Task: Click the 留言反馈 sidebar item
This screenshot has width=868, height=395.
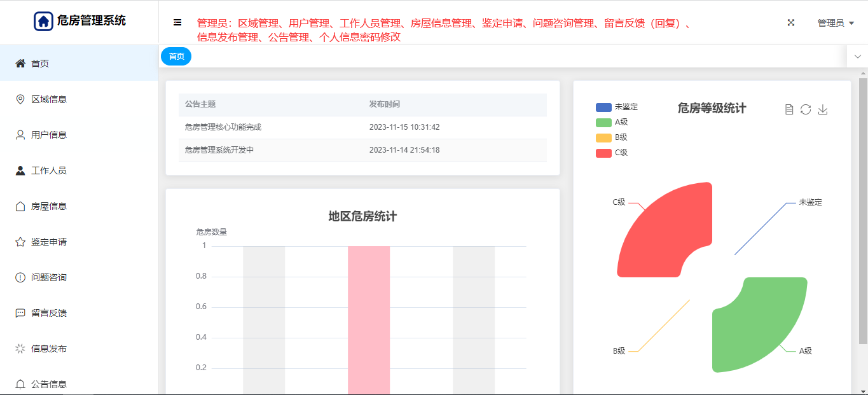Action: 79,313
